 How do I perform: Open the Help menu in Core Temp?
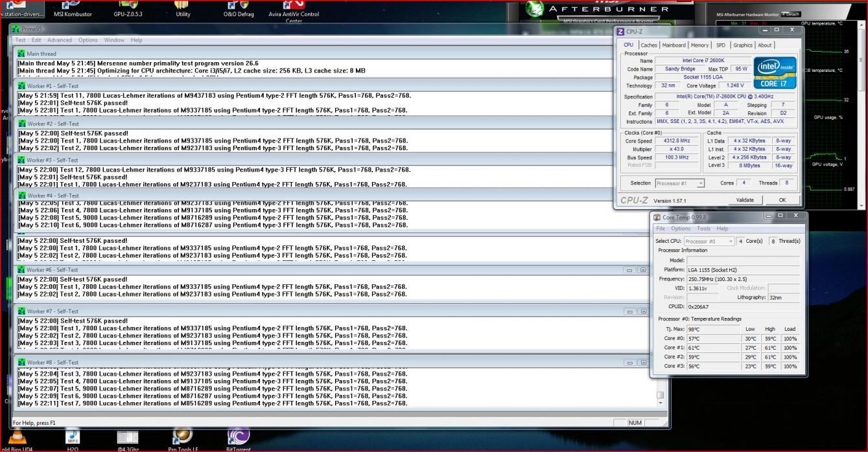click(x=722, y=229)
